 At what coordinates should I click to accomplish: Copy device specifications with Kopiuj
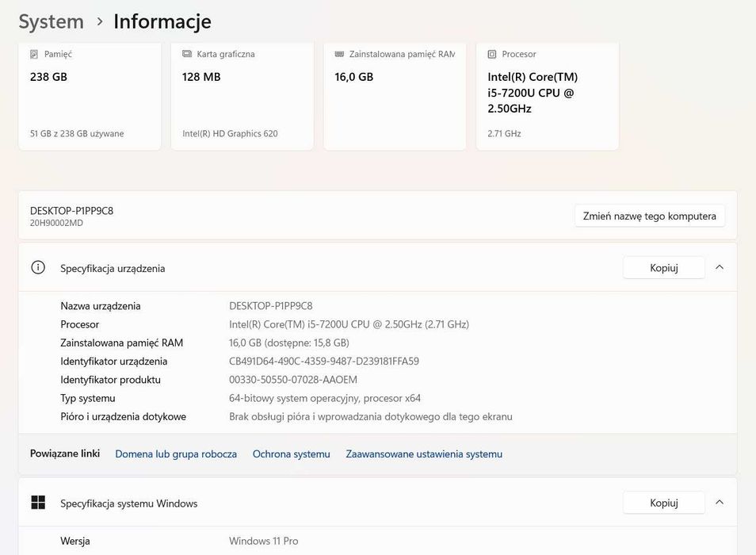663,267
